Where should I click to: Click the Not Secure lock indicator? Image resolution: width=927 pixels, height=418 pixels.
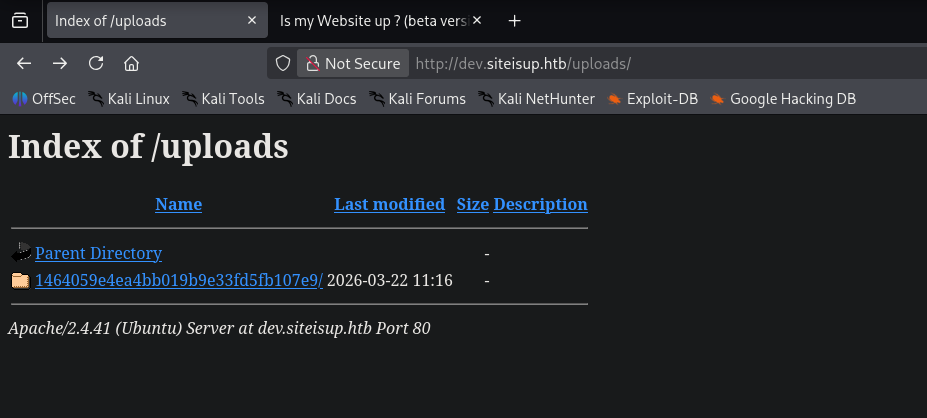tap(353, 63)
